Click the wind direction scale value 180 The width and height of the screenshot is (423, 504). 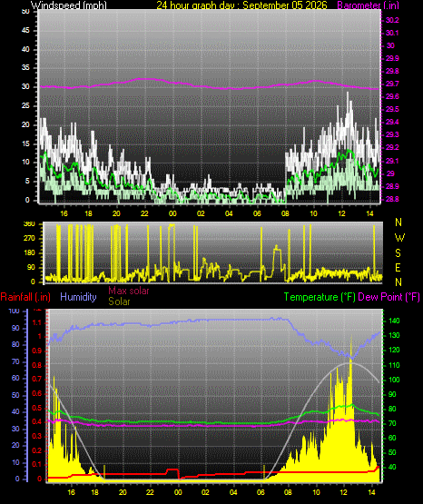(29, 253)
